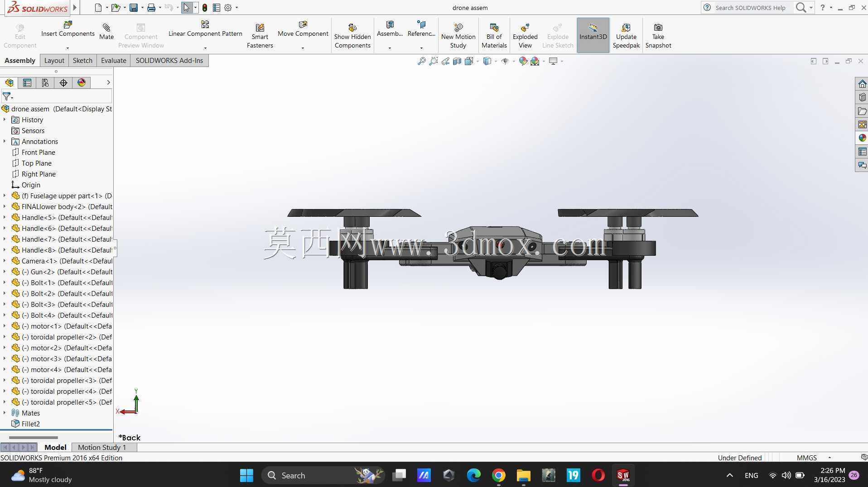The image size is (868, 487).
Task: Take Snapshot of the assembly
Action: click(x=658, y=36)
